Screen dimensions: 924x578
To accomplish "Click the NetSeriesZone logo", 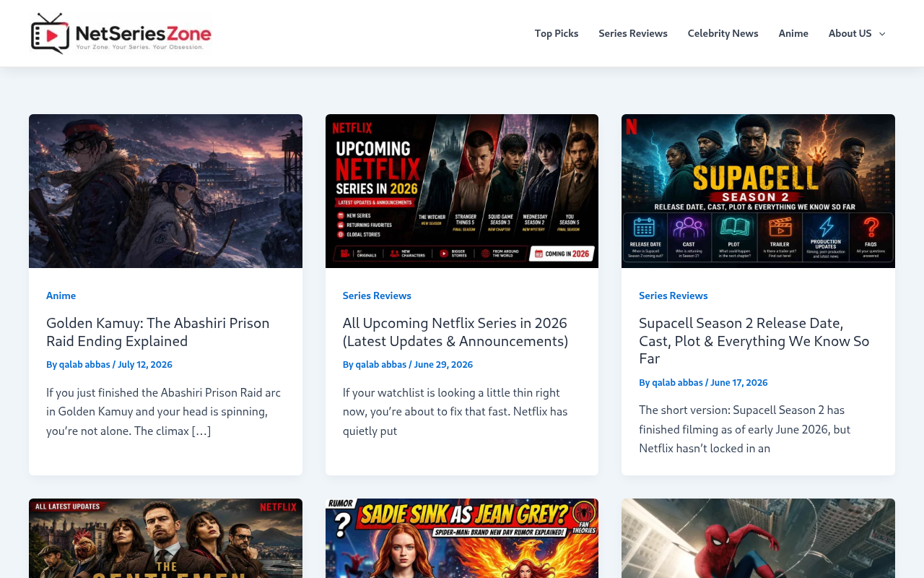I will coord(121,33).
